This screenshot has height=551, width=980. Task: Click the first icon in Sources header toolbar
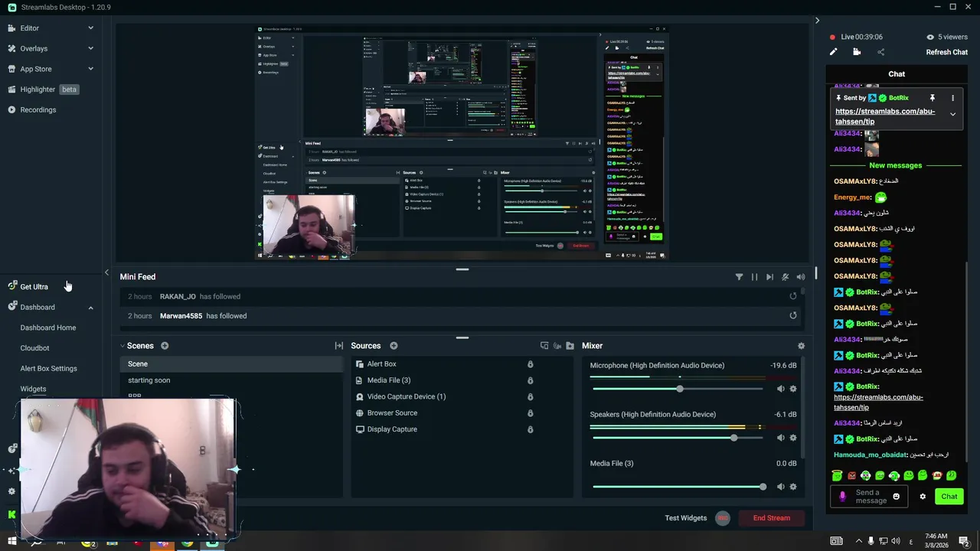[544, 346]
